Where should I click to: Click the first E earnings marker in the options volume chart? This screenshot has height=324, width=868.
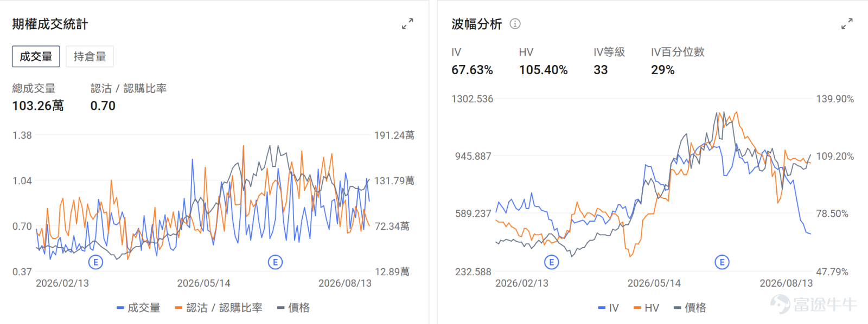(96, 262)
